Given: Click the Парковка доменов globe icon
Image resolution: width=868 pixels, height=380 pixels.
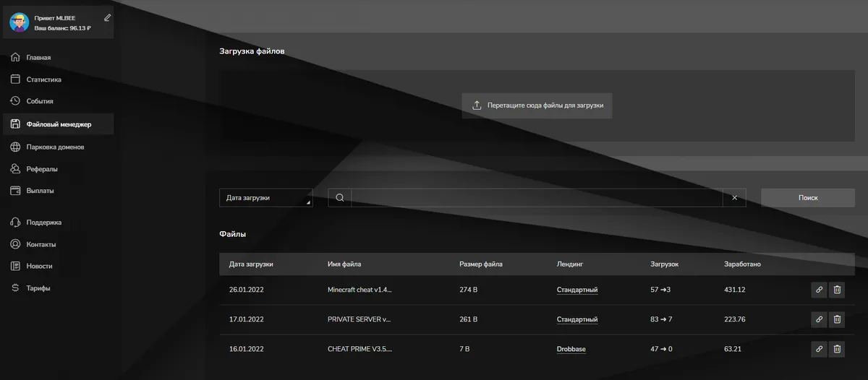Looking at the screenshot, I should [x=14, y=147].
